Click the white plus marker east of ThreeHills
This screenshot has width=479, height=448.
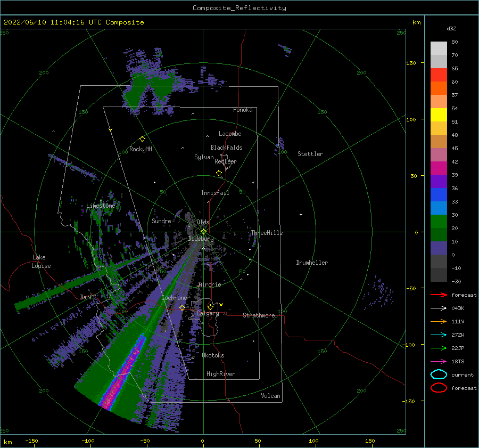pos(301,214)
